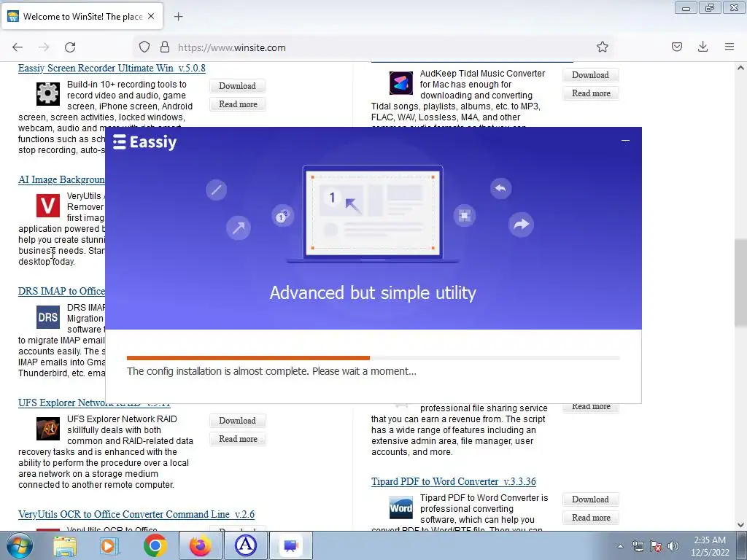Reload the WinSite page
The width and height of the screenshot is (747, 560).
point(70,47)
